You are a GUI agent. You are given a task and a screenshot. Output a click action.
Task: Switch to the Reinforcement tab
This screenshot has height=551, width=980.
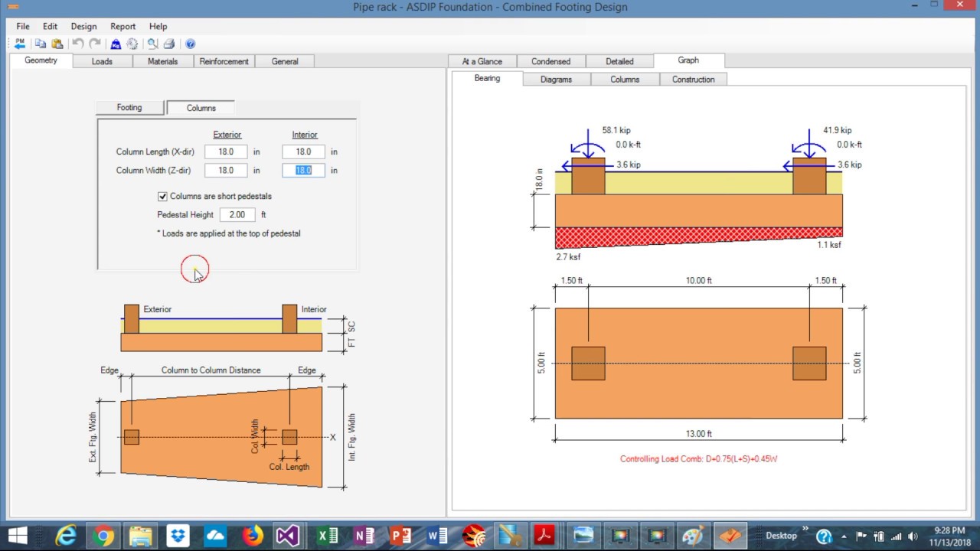pyautogui.click(x=224, y=61)
